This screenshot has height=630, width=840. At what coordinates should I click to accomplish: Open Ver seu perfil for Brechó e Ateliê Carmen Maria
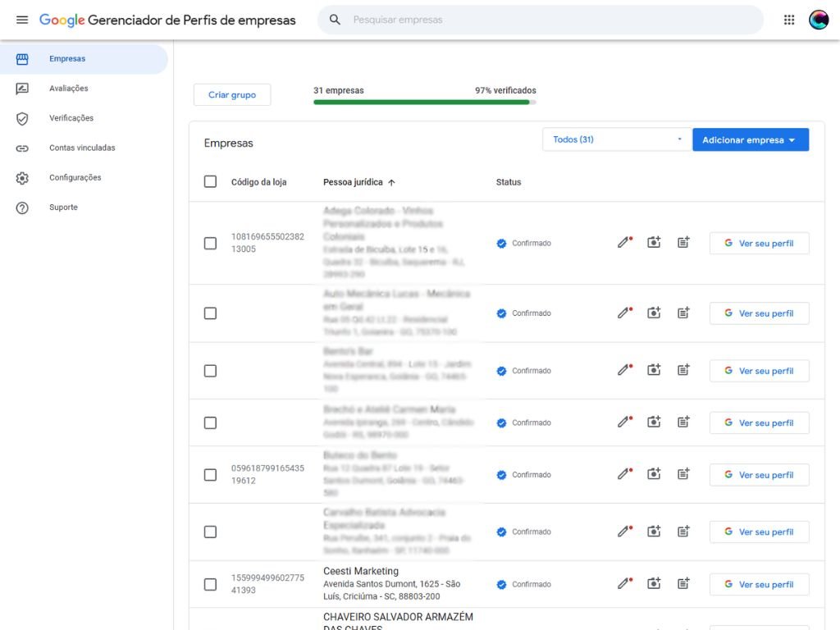[759, 422]
